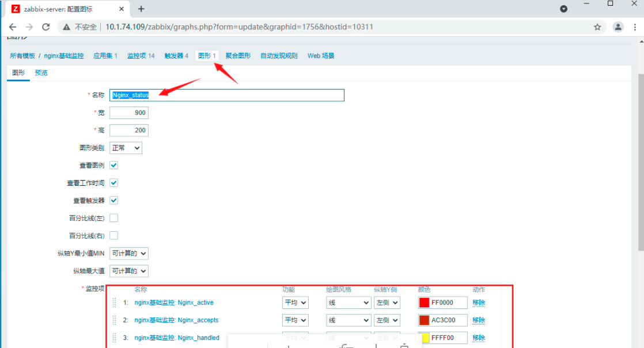Click the 宽 width field 900

(x=129, y=113)
